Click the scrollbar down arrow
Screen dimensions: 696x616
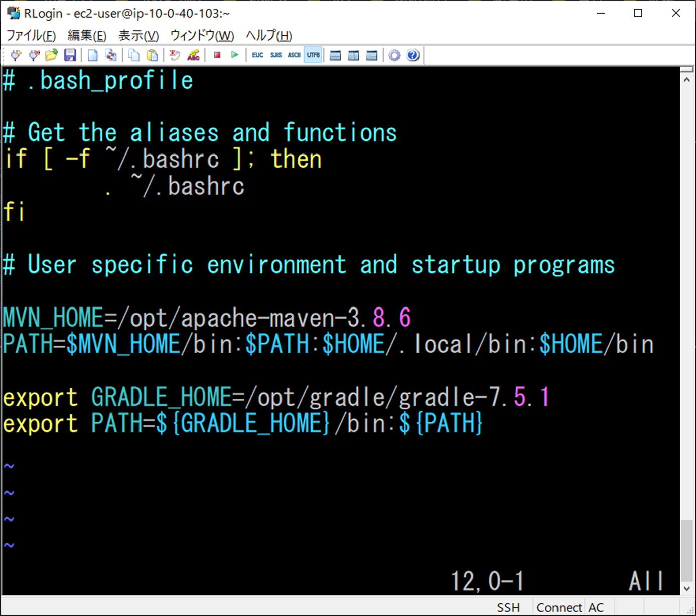687,589
